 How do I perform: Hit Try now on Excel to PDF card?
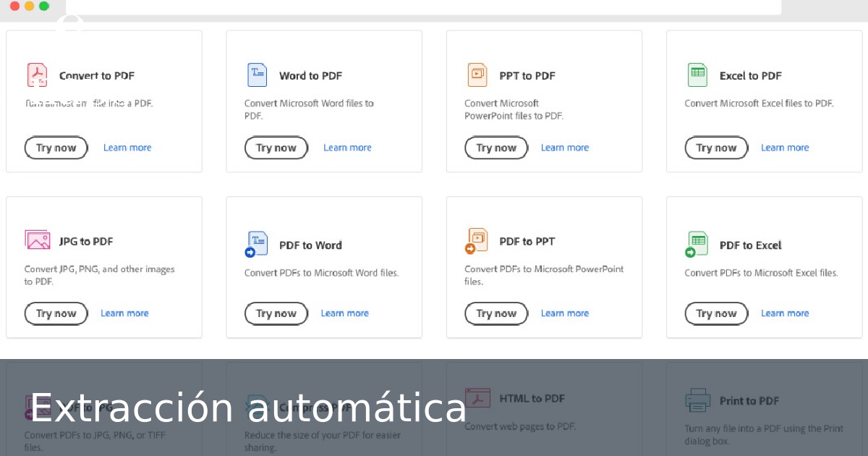tap(716, 148)
